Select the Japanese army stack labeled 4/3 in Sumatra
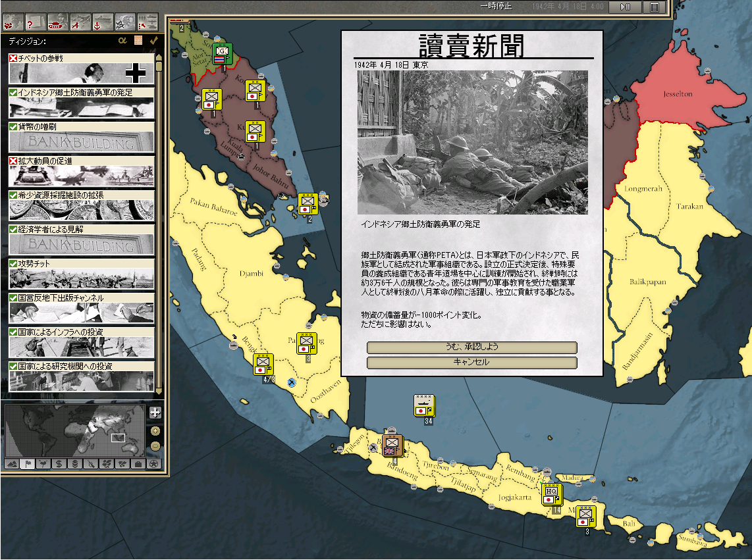Image resolution: width=752 pixels, height=560 pixels. 263,365
